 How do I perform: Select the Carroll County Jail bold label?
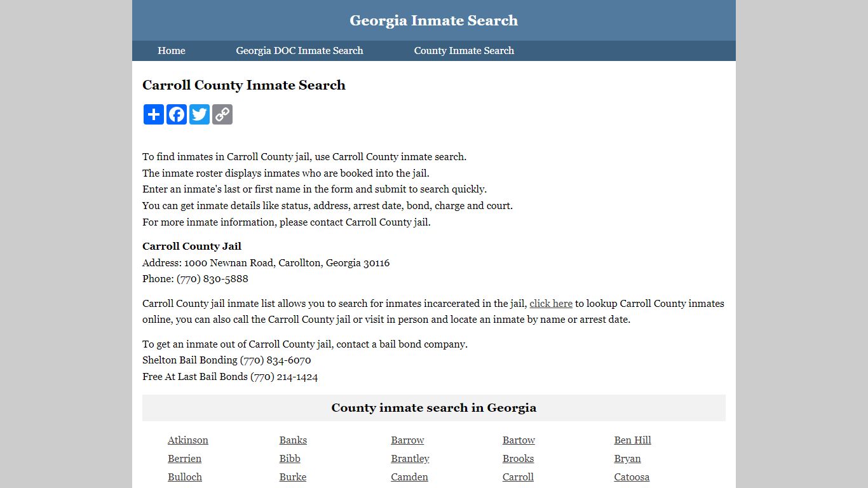tap(192, 247)
